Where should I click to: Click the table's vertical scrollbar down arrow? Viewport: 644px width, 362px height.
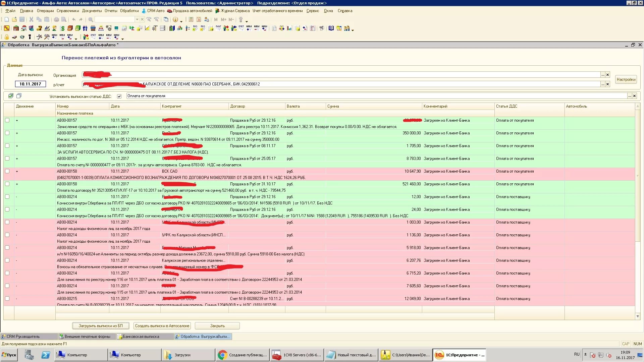(638, 316)
